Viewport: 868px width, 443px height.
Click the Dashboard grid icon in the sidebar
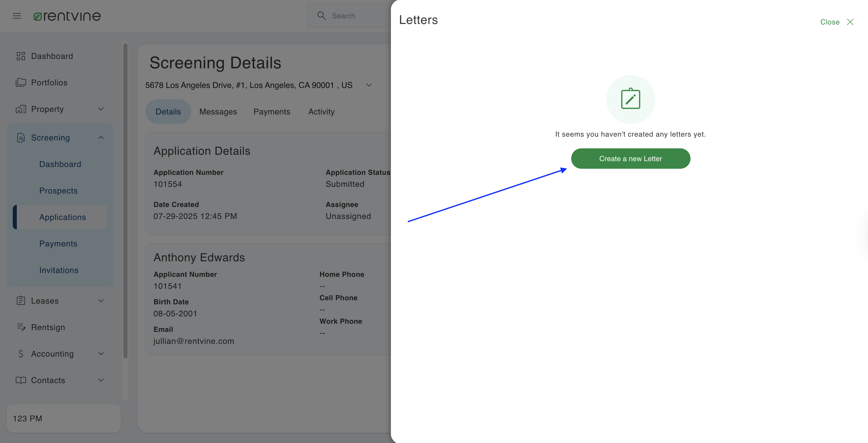pyautogui.click(x=21, y=56)
